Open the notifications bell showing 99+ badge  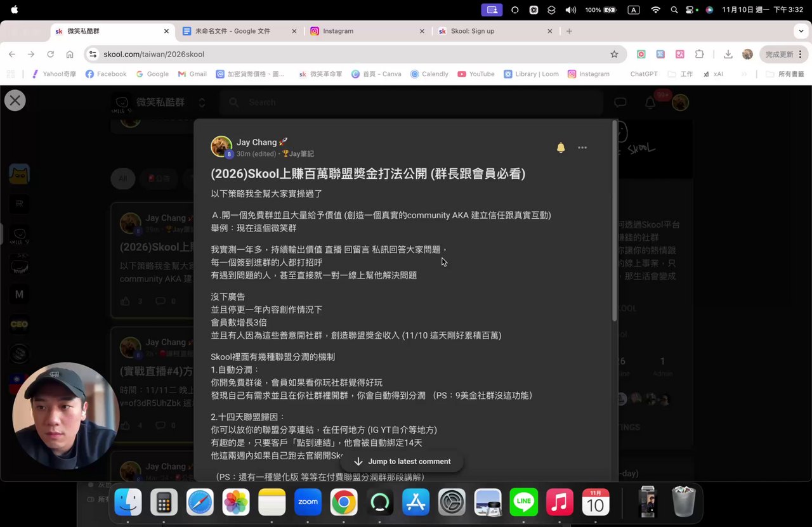(x=650, y=102)
